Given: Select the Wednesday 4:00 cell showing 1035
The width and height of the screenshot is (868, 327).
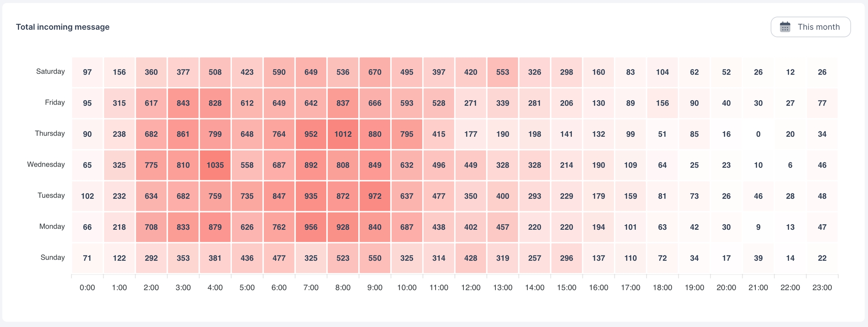Looking at the screenshot, I should point(215,165).
